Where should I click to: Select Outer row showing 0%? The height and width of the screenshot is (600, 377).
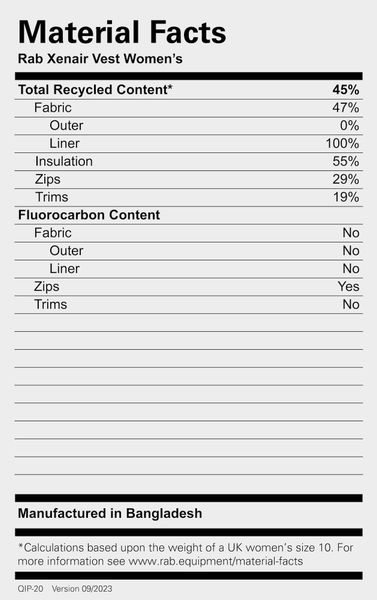(x=189, y=126)
